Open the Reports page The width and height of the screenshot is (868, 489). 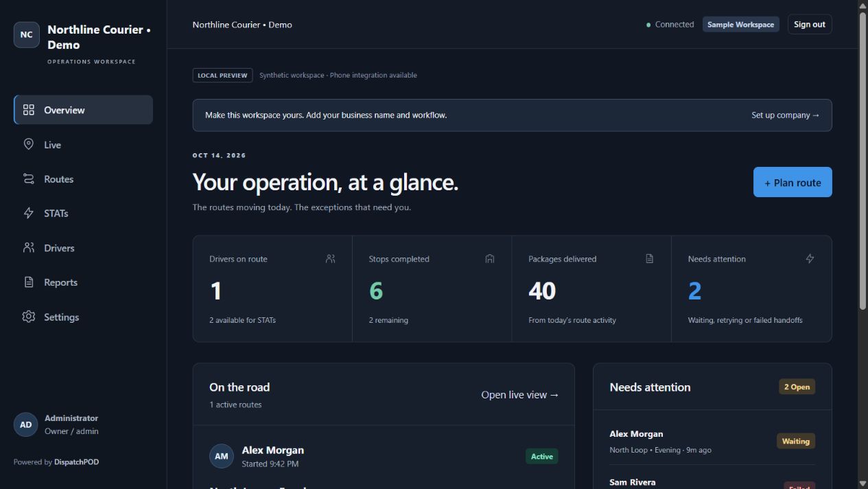coord(83,282)
